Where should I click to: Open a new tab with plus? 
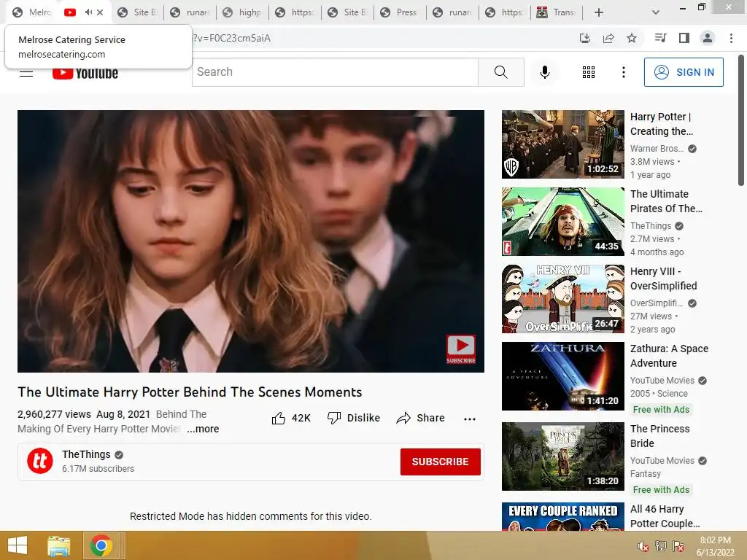coord(599,12)
